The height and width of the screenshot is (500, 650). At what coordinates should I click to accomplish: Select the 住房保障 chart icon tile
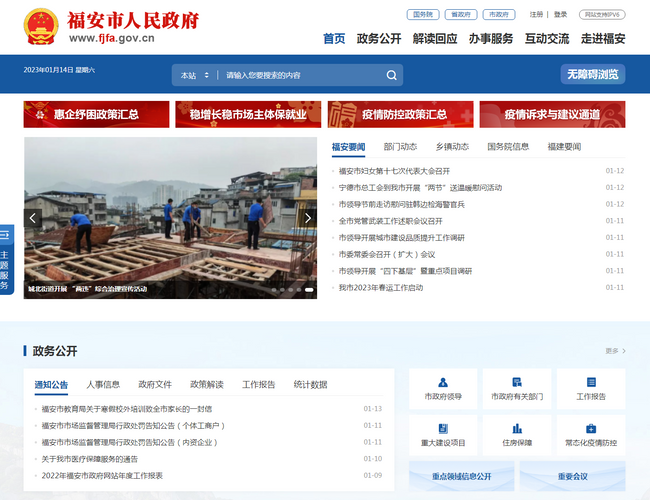pyautogui.click(x=517, y=434)
